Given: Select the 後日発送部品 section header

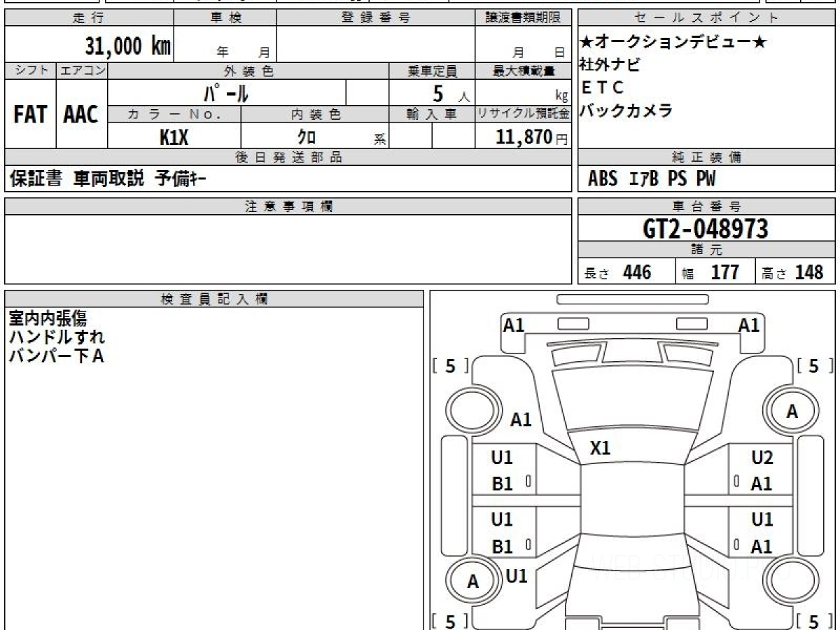Looking at the screenshot, I should (x=288, y=157).
